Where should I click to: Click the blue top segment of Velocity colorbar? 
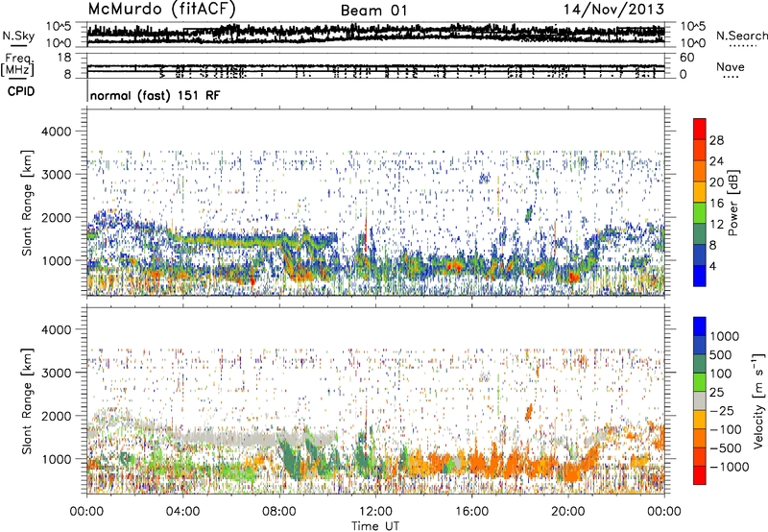[700, 326]
